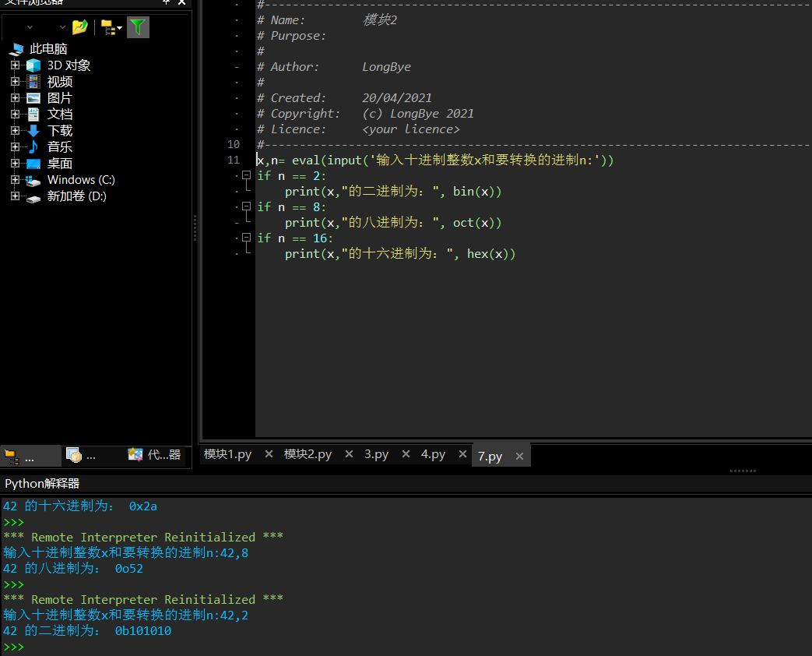Open the file explorer bottom panel tab
The width and height of the screenshot is (812, 656).
[x=30, y=457]
